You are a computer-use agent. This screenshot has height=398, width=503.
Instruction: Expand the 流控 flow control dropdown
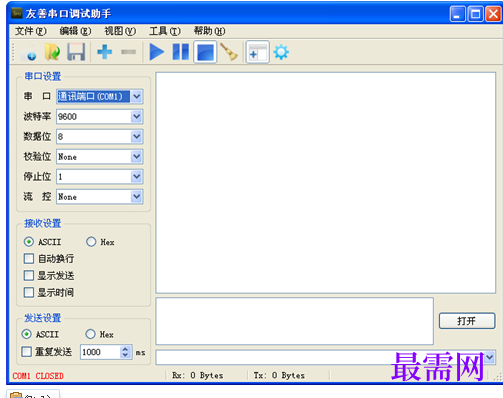(136, 197)
